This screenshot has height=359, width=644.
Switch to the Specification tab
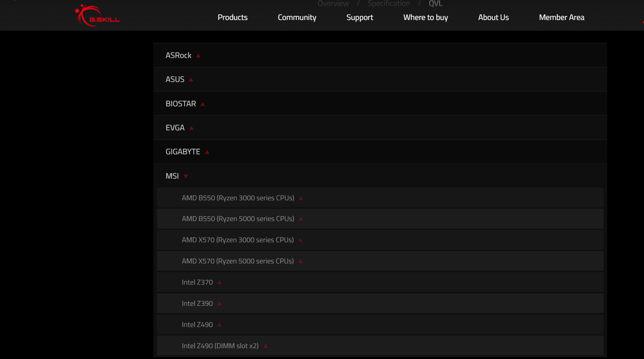pyautogui.click(x=389, y=4)
